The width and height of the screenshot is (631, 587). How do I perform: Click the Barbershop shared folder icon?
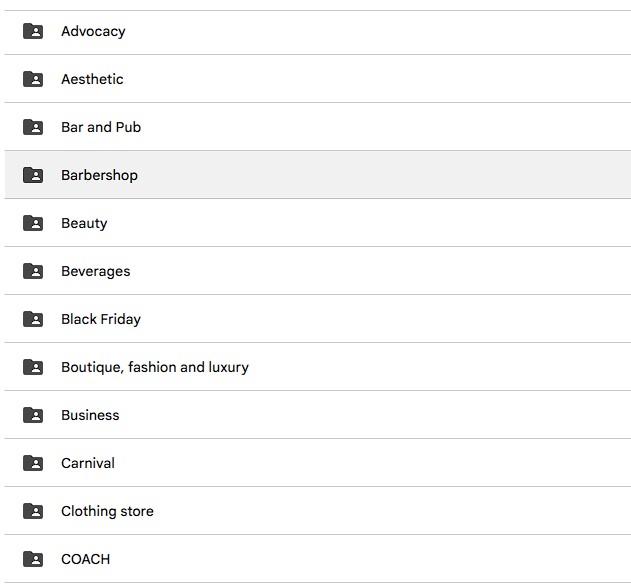(x=33, y=175)
